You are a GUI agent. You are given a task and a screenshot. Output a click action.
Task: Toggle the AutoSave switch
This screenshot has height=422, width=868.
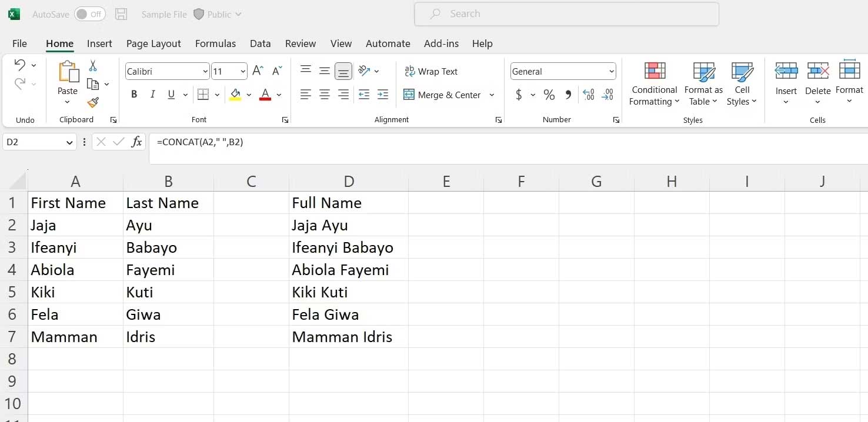point(89,14)
